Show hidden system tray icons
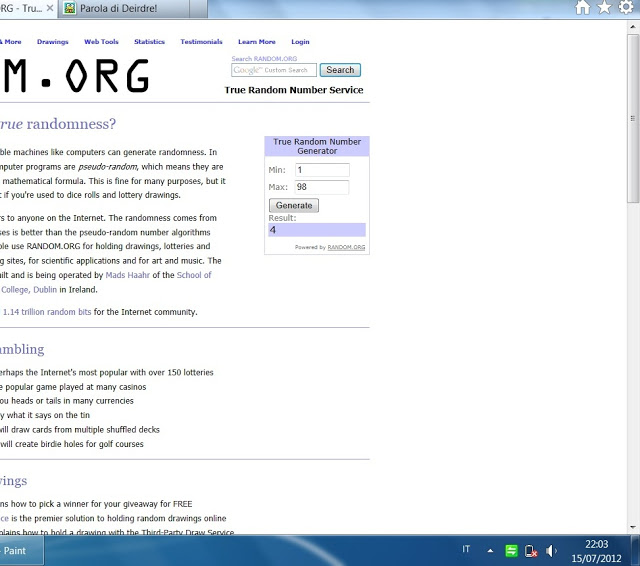Image resolution: width=640 pixels, height=566 pixels. pyautogui.click(x=490, y=551)
